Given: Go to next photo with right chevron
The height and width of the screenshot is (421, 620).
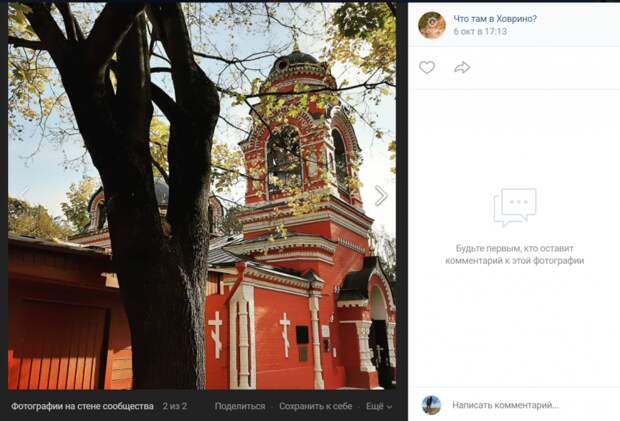Looking at the screenshot, I should (381, 196).
